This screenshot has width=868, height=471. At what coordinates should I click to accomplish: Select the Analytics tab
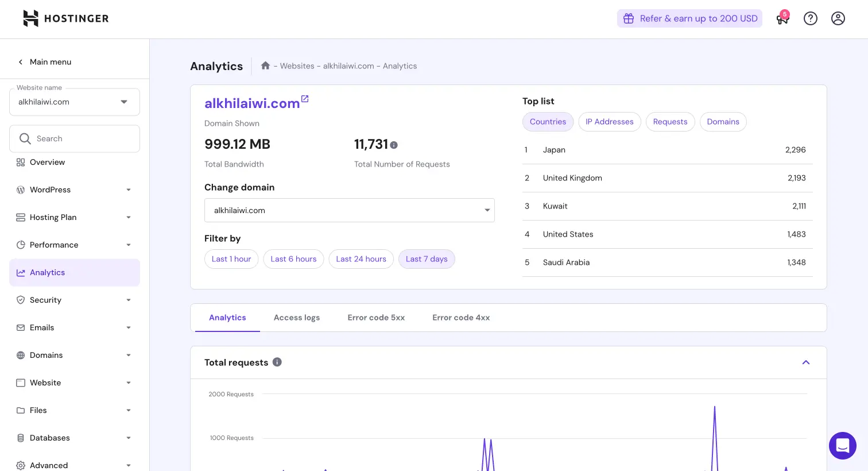point(227,318)
